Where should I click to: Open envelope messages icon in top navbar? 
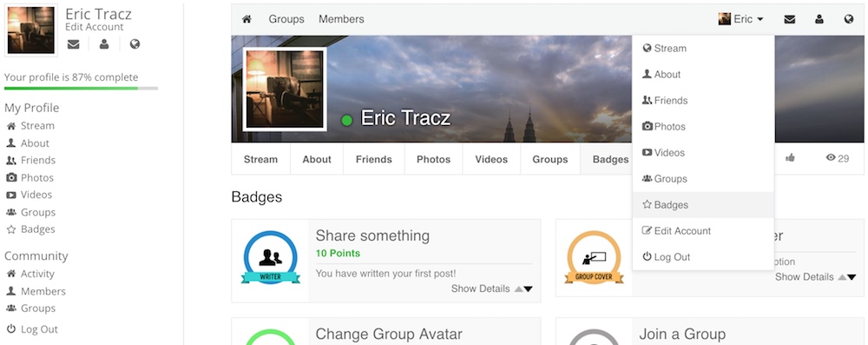[790, 19]
